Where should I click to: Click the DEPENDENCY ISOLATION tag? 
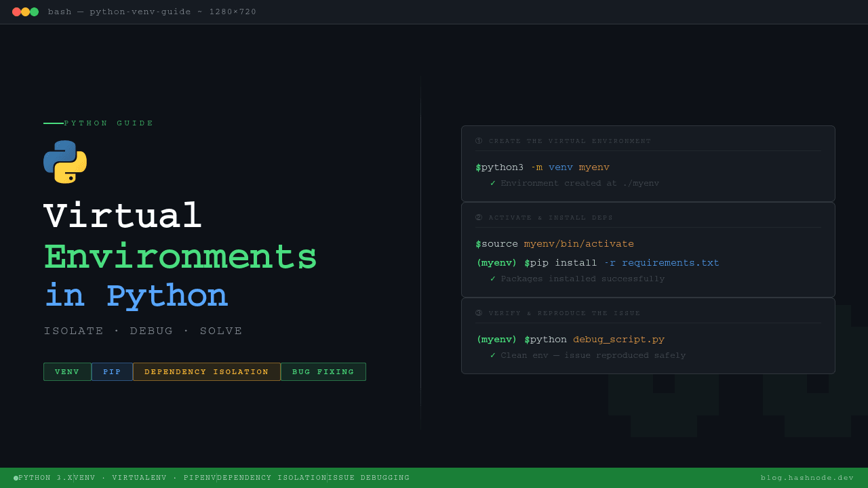206,371
